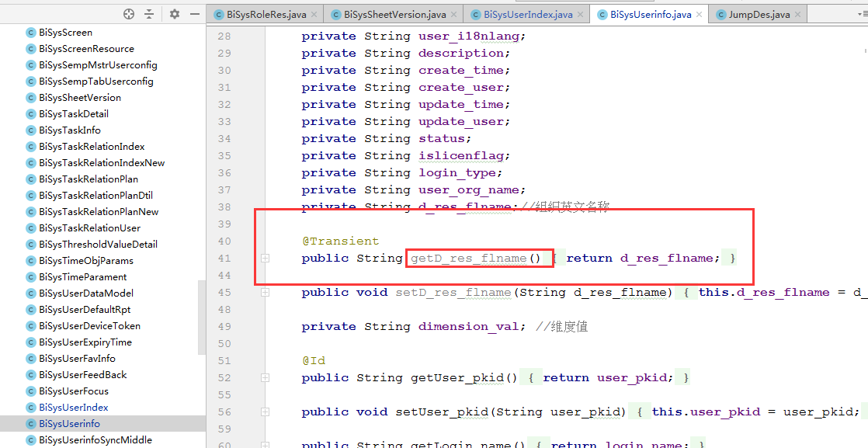Select BiSysUserFavInfo in the project tree
Viewport: 868px width, 448px height.
(x=78, y=358)
